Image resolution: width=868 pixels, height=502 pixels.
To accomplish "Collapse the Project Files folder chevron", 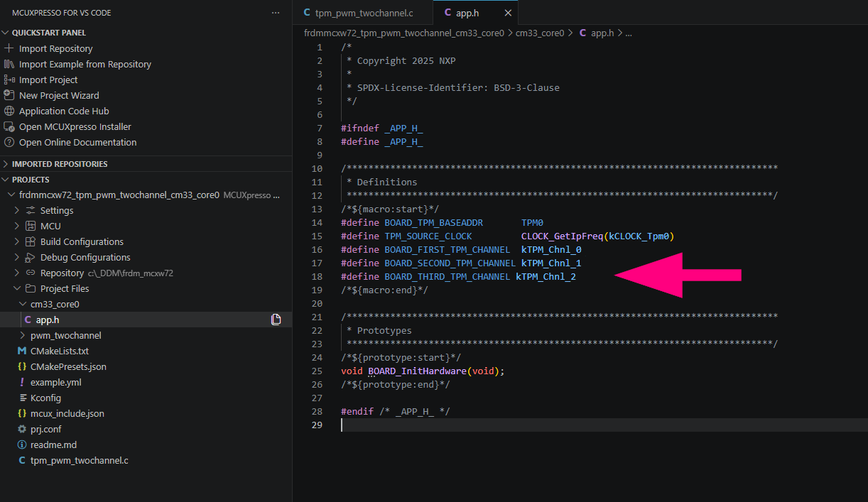I will [x=18, y=288].
